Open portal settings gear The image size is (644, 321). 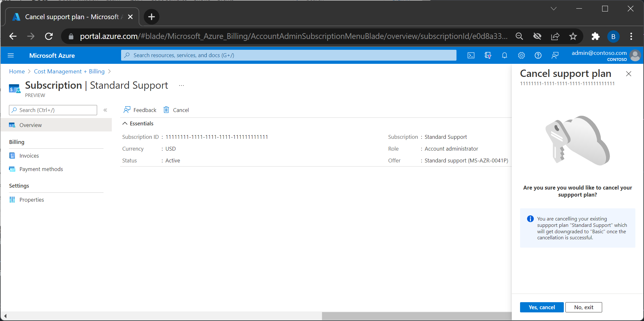point(521,56)
